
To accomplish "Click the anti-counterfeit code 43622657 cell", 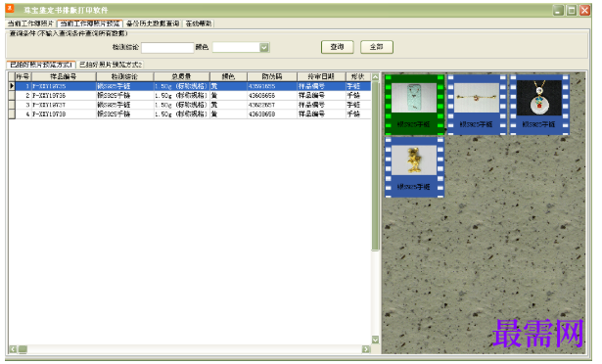I will [272, 105].
